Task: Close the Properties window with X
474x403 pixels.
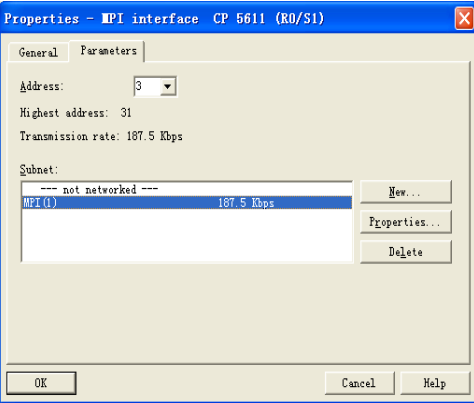Action: point(464,18)
